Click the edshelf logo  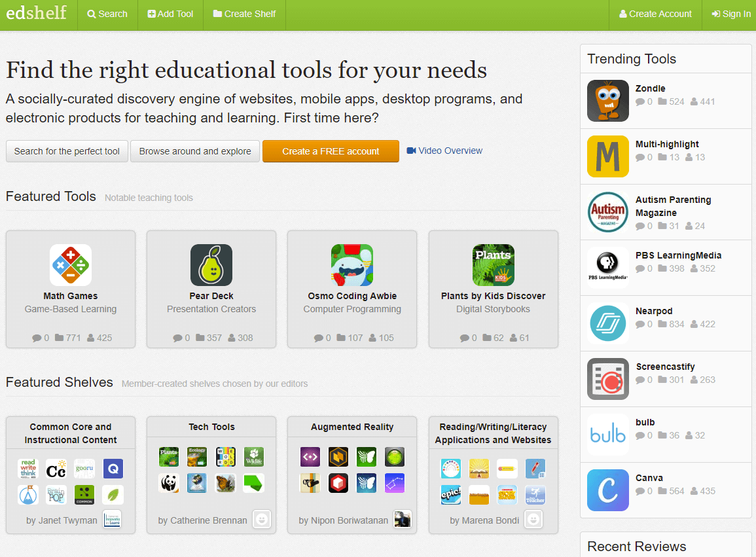[36, 12]
